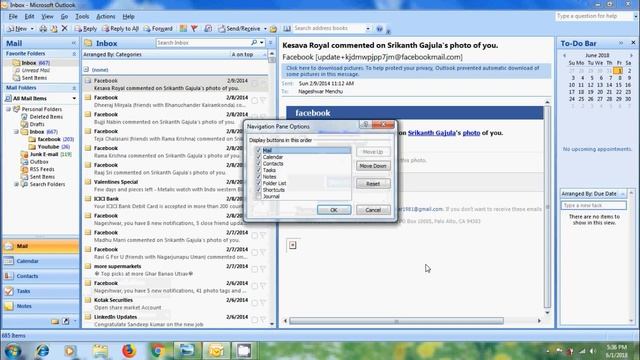
Task: Click the download pictures info bar
Action: (416, 71)
